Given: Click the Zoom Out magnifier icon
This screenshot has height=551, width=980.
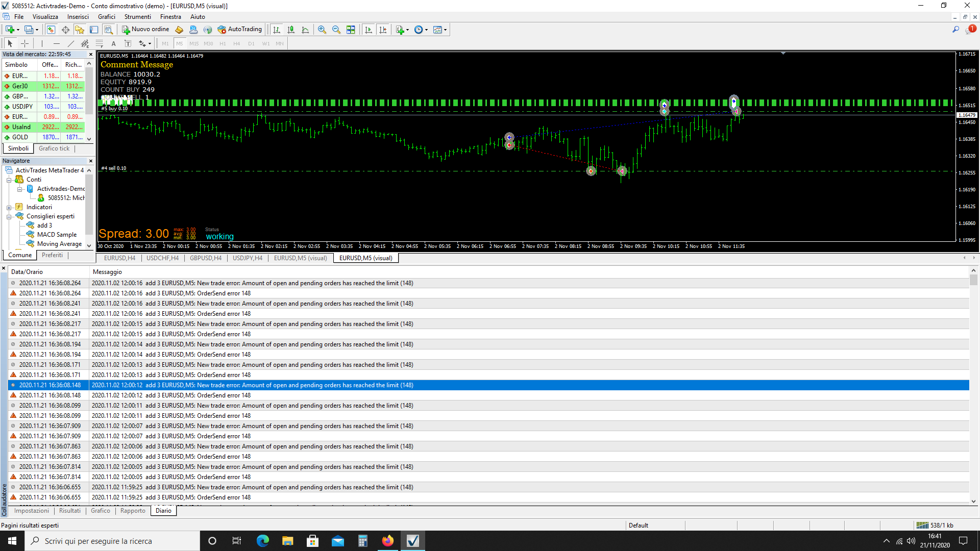Looking at the screenshot, I should (x=336, y=30).
